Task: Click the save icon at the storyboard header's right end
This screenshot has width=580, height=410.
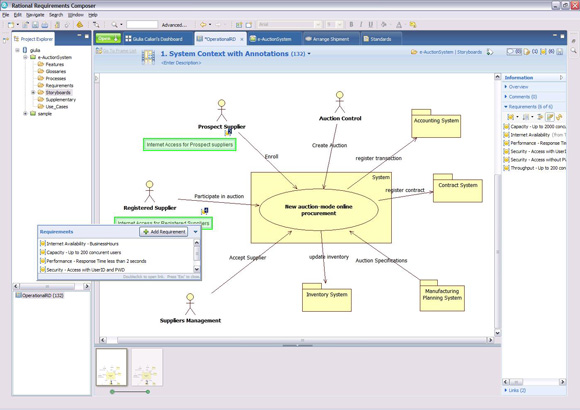Action: click(560, 52)
